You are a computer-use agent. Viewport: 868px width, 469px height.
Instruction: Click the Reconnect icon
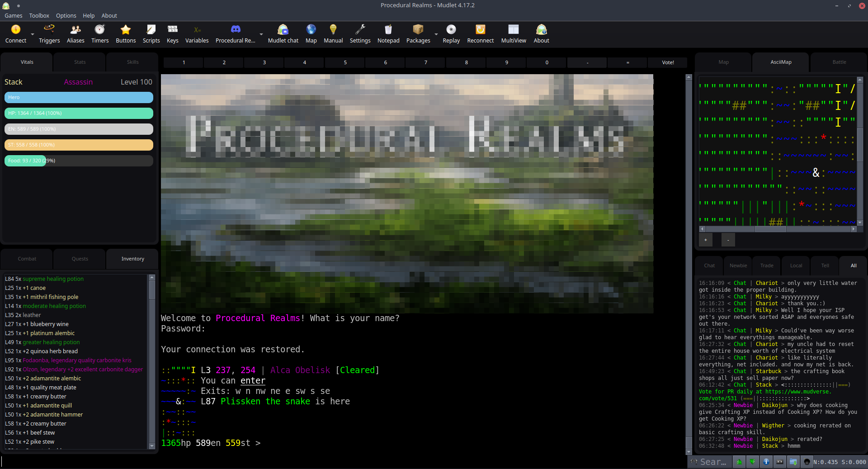pos(481,34)
